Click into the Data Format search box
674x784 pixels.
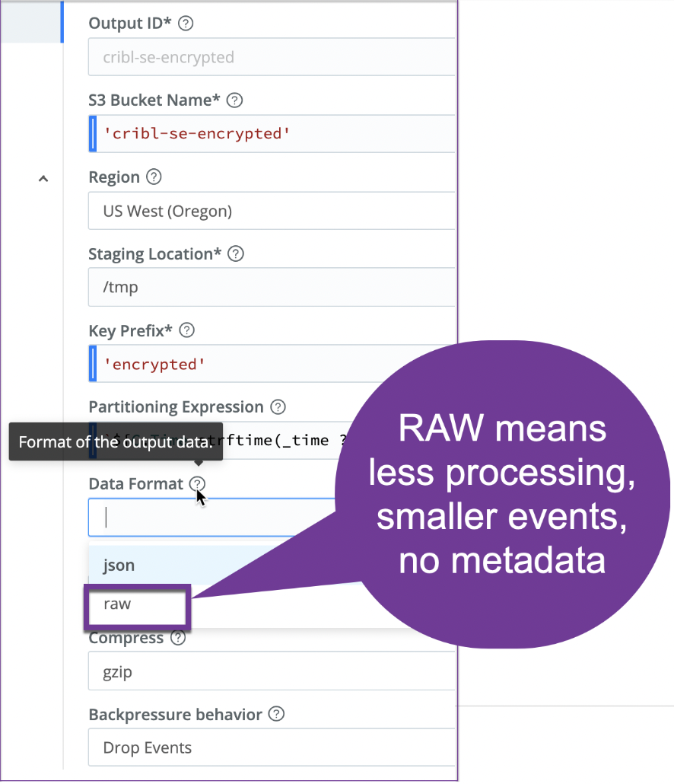coord(213,518)
